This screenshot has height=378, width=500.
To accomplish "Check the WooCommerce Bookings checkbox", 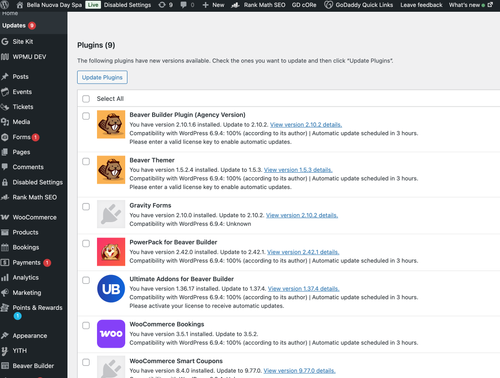I will pyautogui.click(x=86, y=325).
